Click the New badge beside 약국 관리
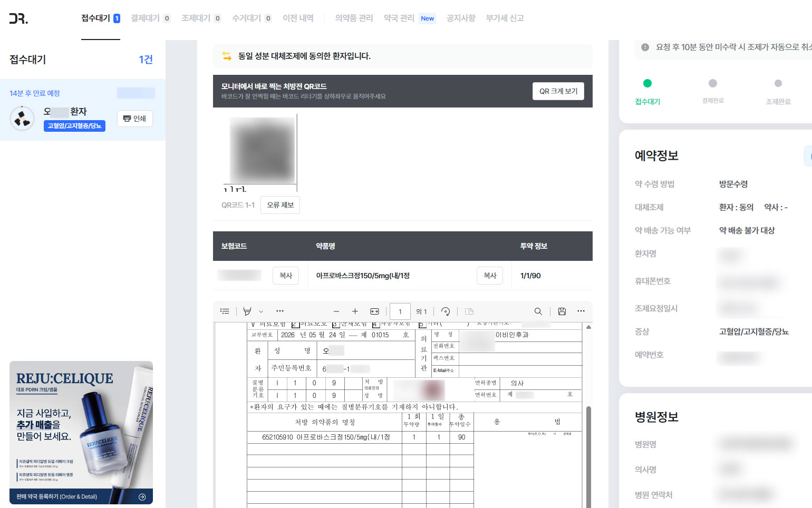This screenshot has height=508, width=812. click(x=428, y=18)
